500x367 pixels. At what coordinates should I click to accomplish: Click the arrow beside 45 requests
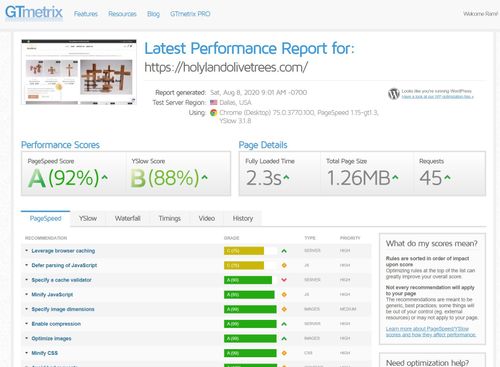click(447, 177)
